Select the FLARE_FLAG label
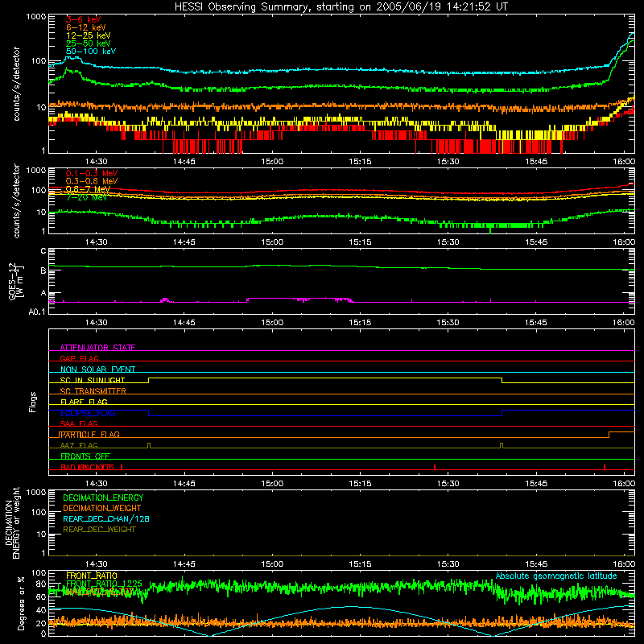Screen dimensions: 644x644 [x=84, y=402]
